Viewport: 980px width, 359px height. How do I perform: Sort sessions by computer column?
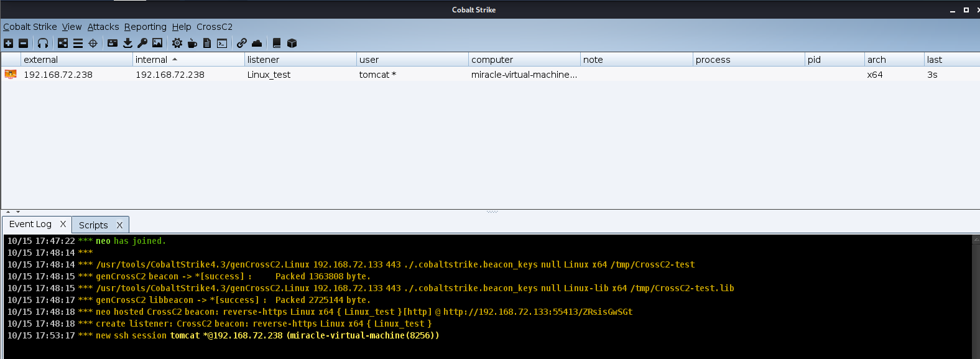click(x=525, y=60)
